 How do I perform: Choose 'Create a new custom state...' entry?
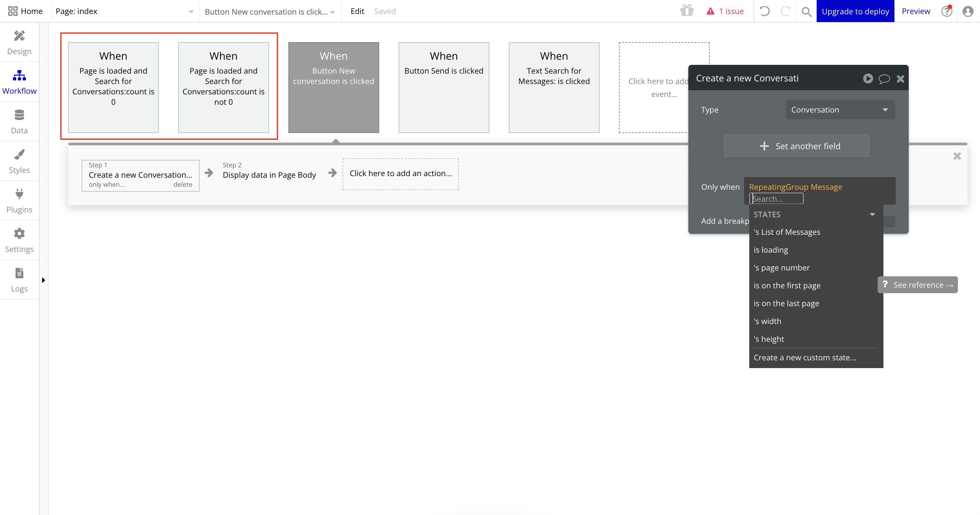point(805,357)
